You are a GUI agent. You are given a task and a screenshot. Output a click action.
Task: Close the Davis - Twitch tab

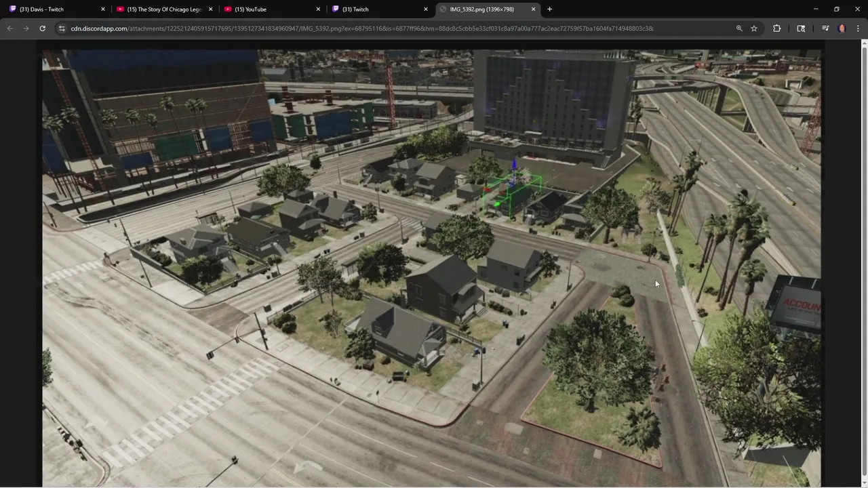point(103,9)
